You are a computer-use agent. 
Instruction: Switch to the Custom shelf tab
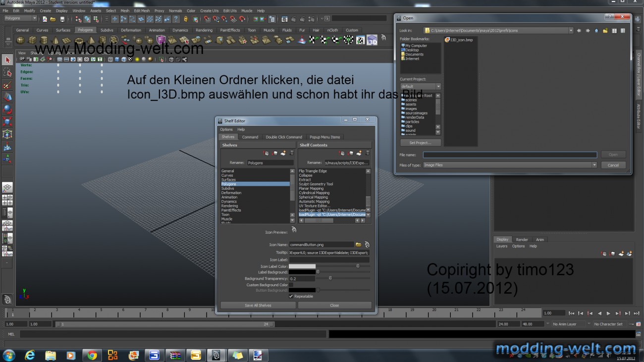(352, 30)
